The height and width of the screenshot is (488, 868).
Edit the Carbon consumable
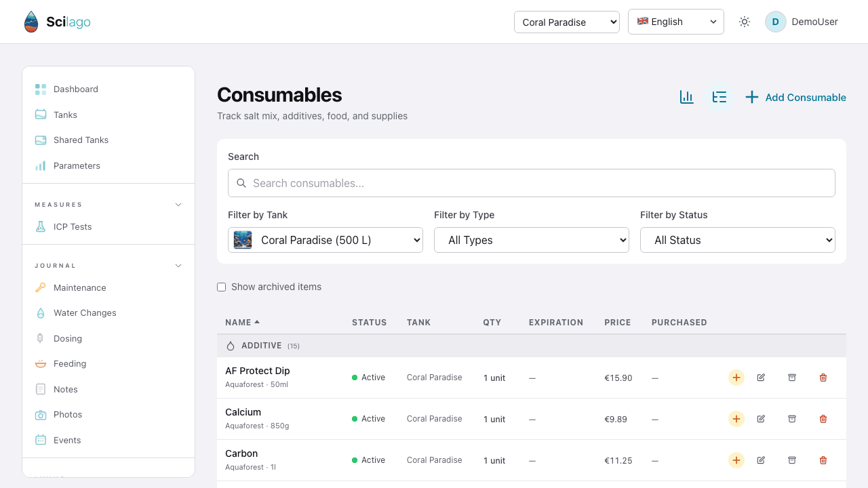click(761, 460)
